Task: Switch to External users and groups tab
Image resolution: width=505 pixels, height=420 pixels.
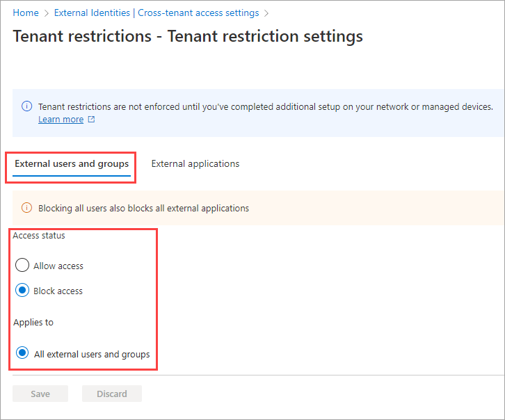Action: click(72, 164)
